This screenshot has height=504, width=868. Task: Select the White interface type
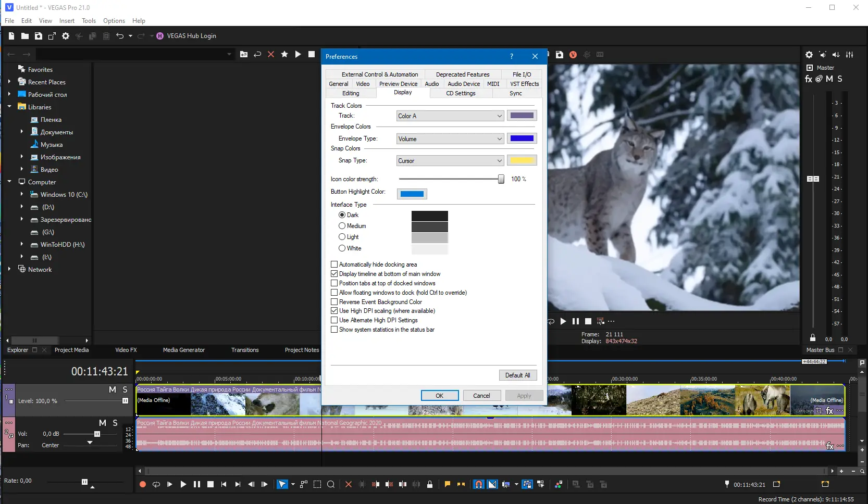click(342, 248)
